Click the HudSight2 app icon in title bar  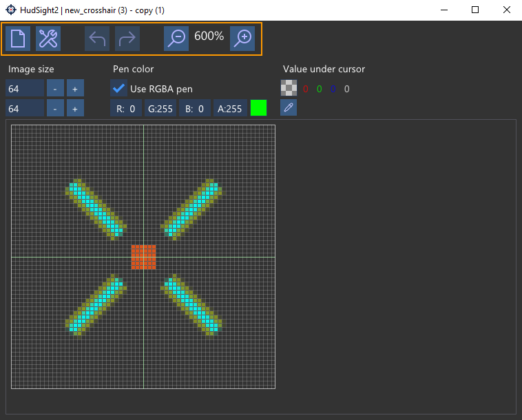[10, 10]
